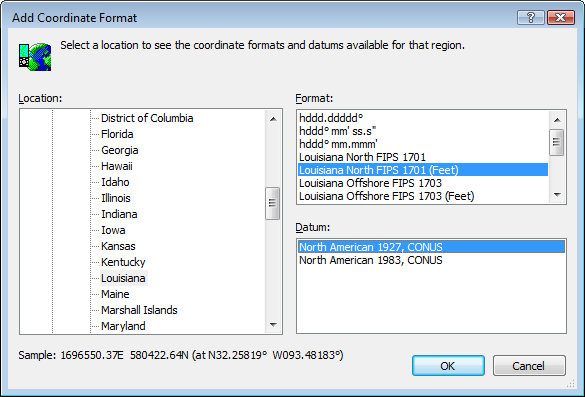Select Louisiana in the Location tree
Viewport: 585px width, 397px height.
pos(123,278)
